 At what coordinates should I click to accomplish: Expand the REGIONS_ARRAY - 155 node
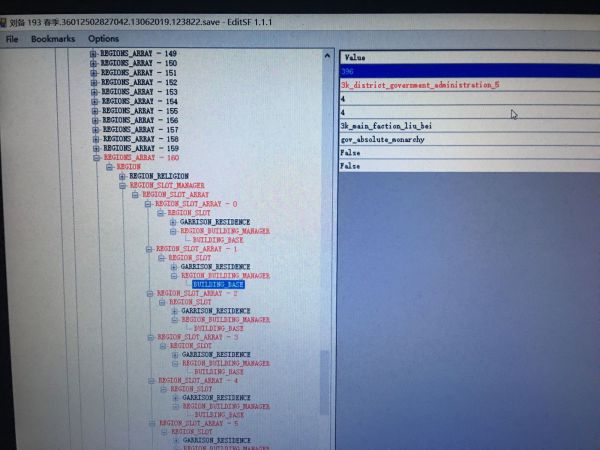tap(95, 111)
